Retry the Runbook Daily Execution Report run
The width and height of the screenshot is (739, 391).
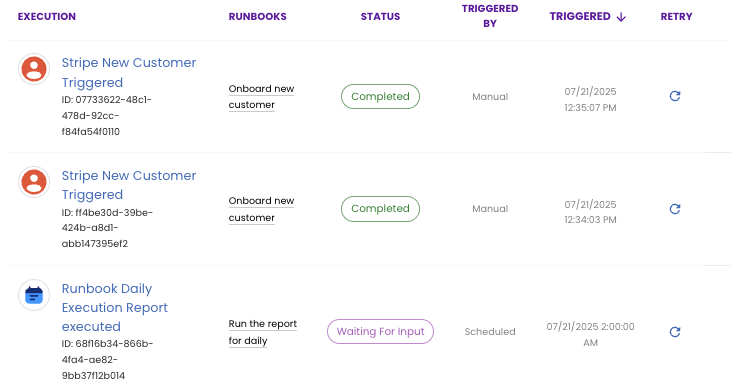click(675, 332)
